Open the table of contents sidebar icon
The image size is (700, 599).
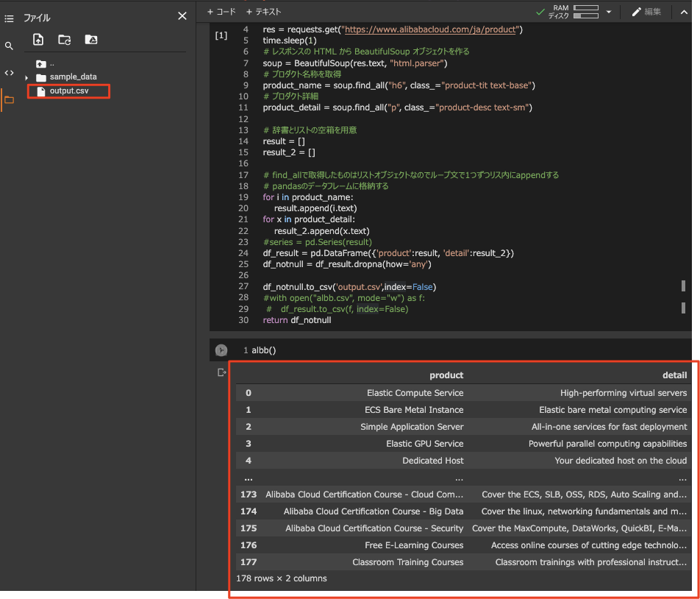(9, 18)
